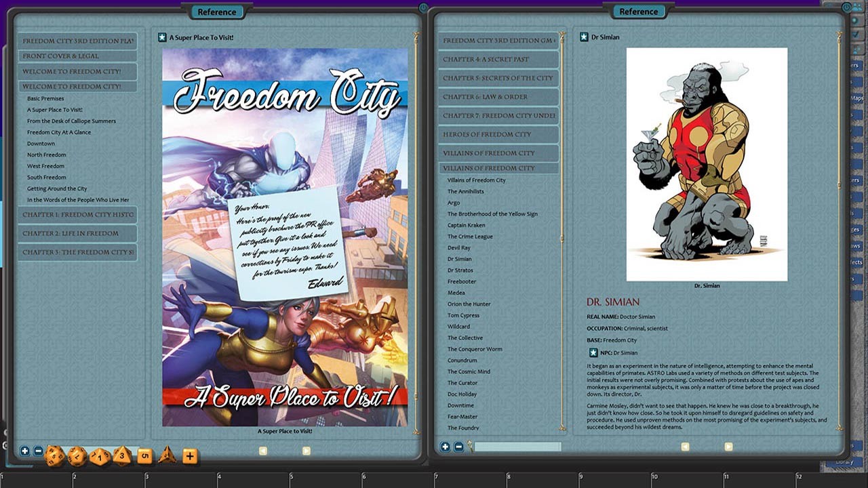Click the power icon at the top-right corner
This screenshot has width=868, height=488.
click(847, 7)
